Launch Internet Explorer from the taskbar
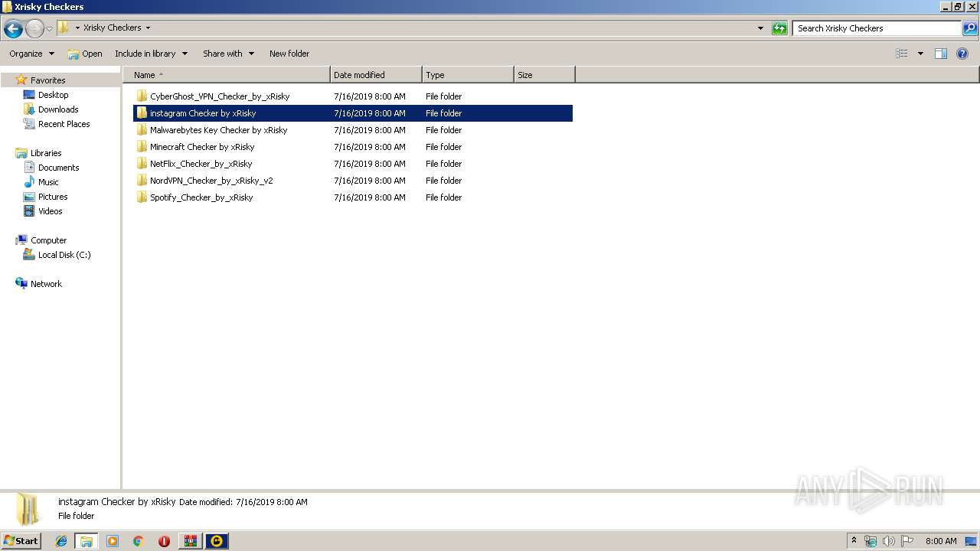 [61, 541]
